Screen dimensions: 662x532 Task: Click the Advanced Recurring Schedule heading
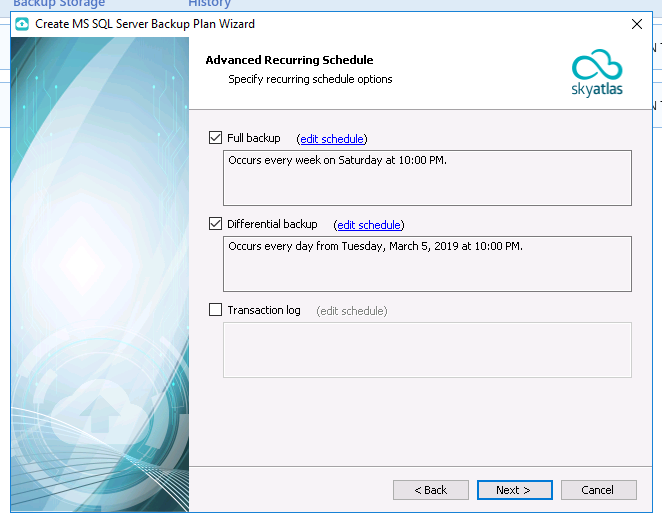pyautogui.click(x=289, y=60)
